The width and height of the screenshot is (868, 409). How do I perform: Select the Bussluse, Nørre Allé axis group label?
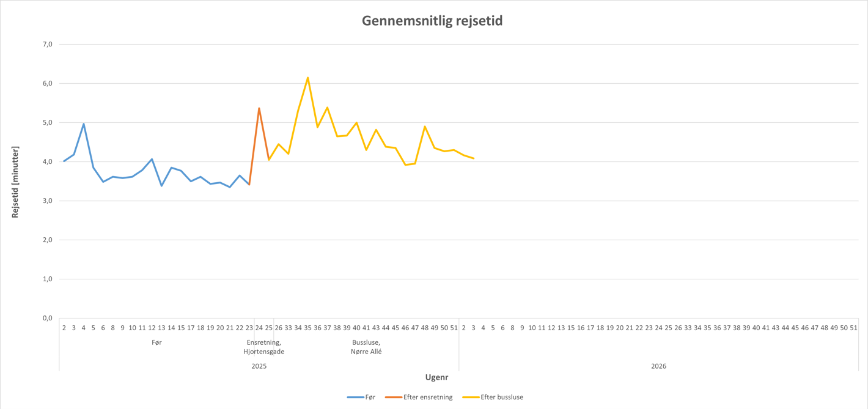click(x=366, y=347)
